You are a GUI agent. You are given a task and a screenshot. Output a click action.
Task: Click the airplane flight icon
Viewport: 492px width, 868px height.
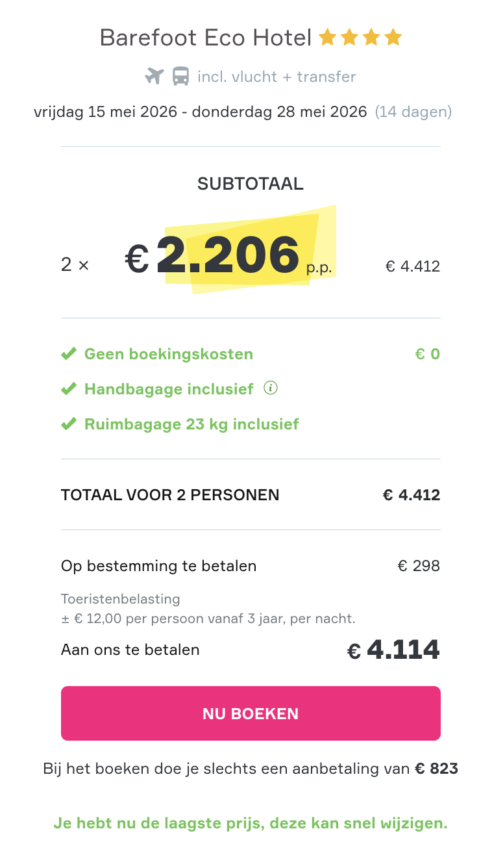click(154, 77)
